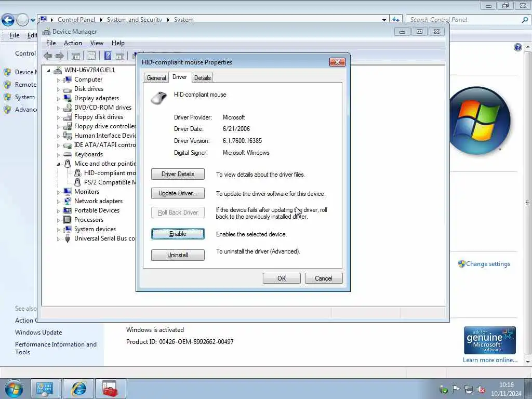The image size is (532, 399).
Task: Click the HID-compliant mouse device icon in tree
Action: click(78, 173)
